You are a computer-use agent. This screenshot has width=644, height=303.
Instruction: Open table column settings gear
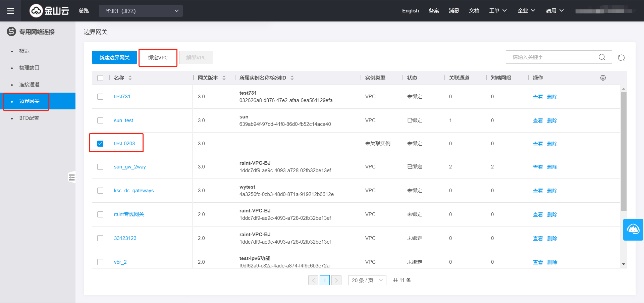pyautogui.click(x=603, y=78)
